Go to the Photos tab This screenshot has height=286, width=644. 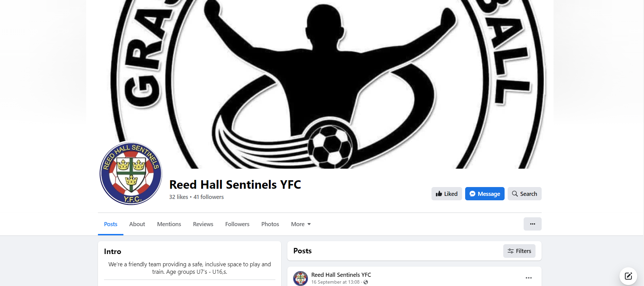pos(270,224)
